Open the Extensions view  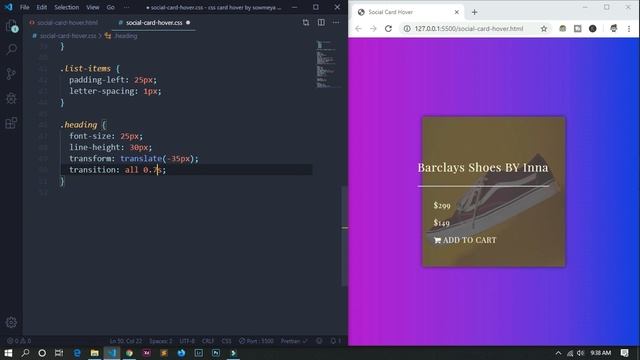tap(11, 123)
